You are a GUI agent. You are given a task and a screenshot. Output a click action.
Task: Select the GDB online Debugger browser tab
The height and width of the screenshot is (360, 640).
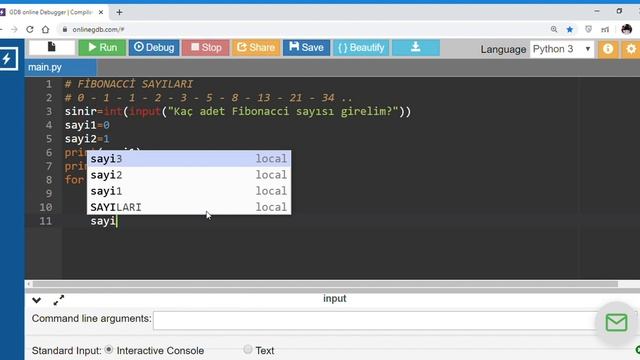click(51, 12)
